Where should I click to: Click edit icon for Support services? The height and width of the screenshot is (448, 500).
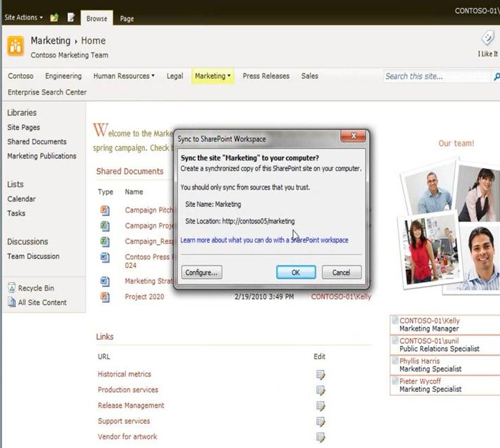(x=320, y=422)
